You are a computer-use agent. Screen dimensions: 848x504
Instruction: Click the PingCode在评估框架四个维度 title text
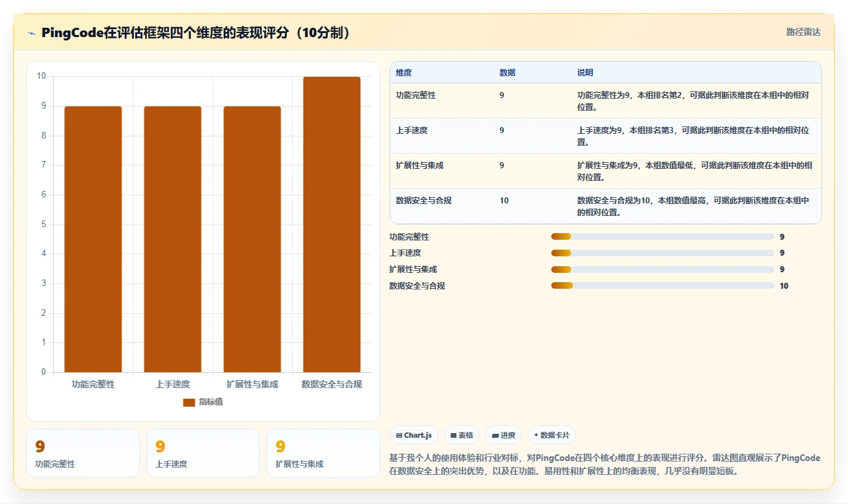[196, 32]
